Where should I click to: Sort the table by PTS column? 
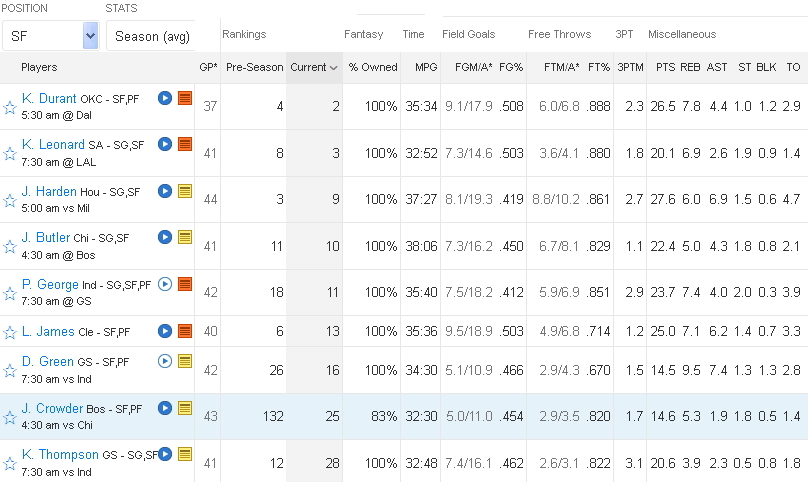(x=665, y=67)
